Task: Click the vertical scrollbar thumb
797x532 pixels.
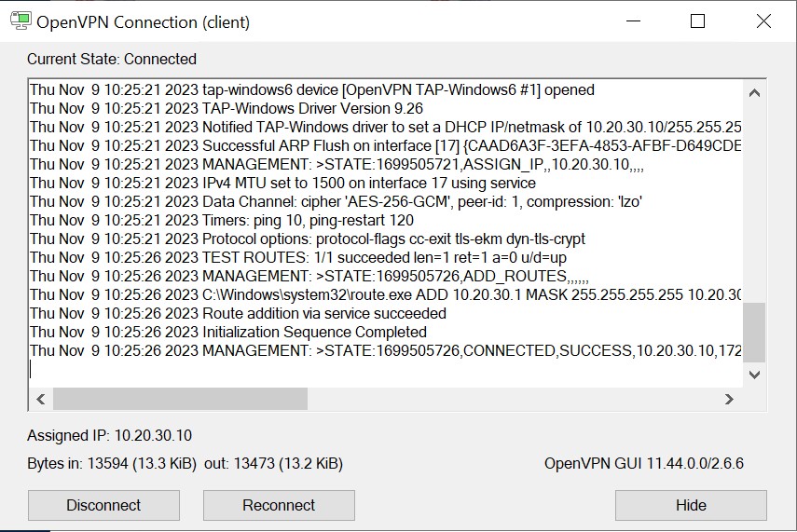Action: pyautogui.click(x=754, y=333)
